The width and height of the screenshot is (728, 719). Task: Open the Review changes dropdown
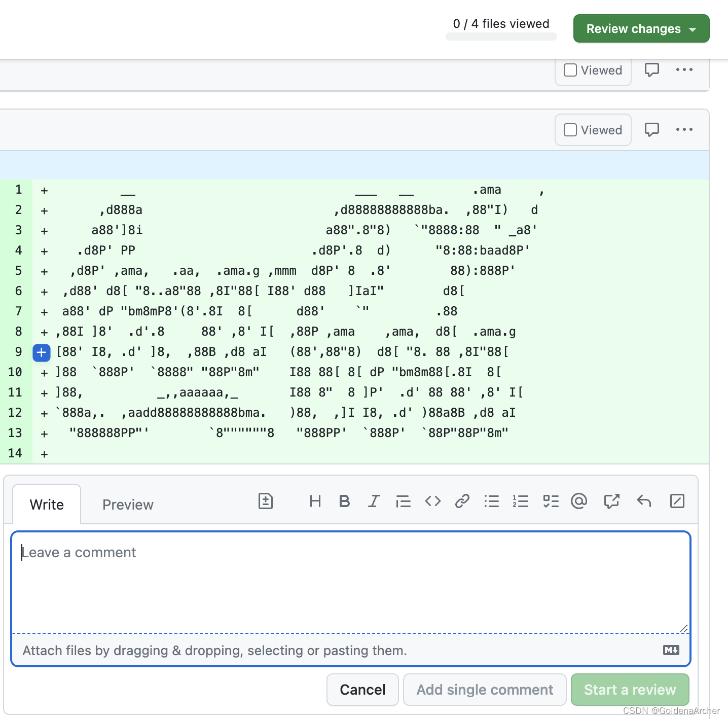pos(641,29)
